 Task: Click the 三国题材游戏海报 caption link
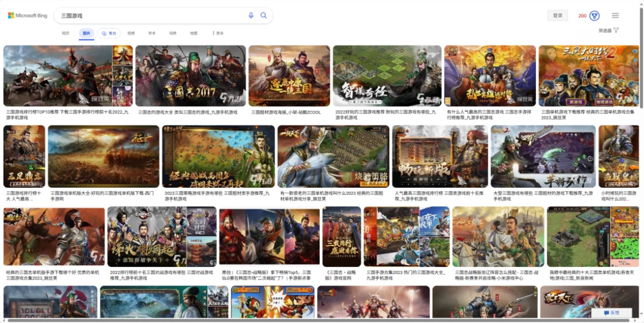286,112
